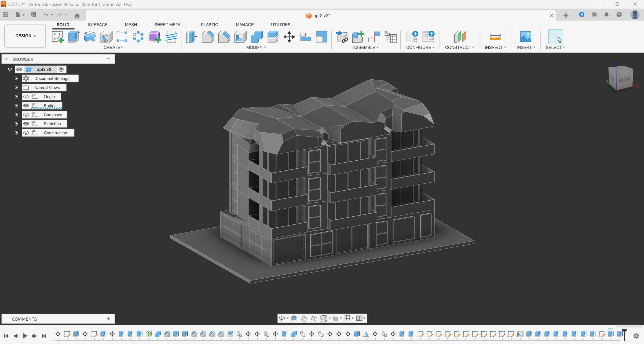Select the Extrude tool
This screenshot has height=344, width=644.
[74, 37]
